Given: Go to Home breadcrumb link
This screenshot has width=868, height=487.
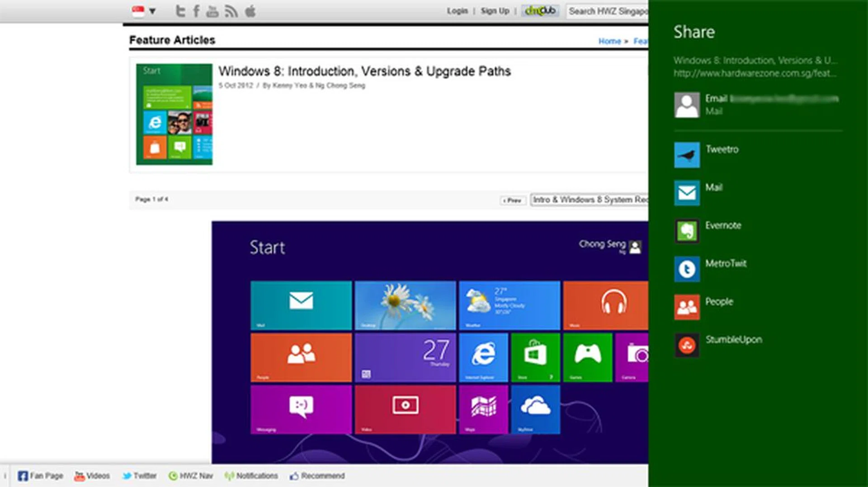Looking at the screenshot, I should pyautogui.click(x=609, y=41).
